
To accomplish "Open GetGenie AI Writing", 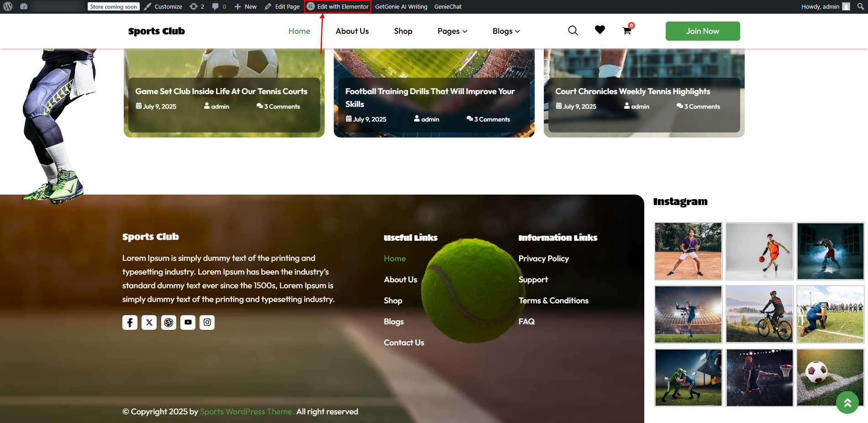I will (x=401, y=6).
